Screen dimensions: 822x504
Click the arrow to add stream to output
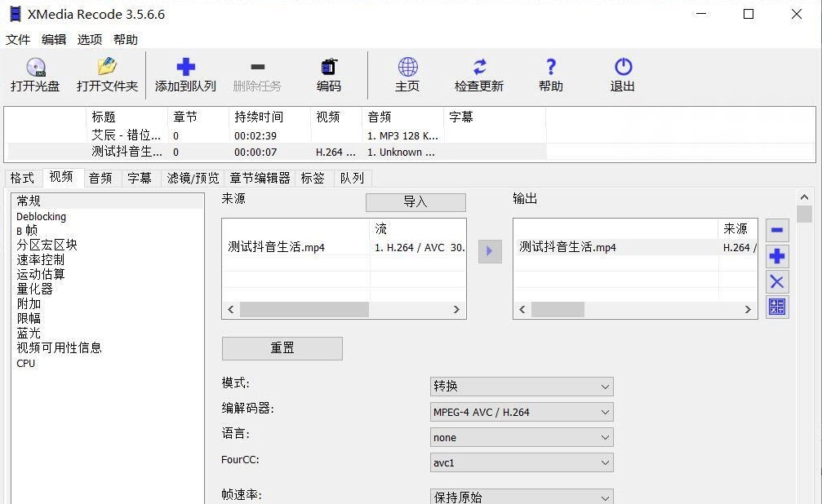pos(490,252)
